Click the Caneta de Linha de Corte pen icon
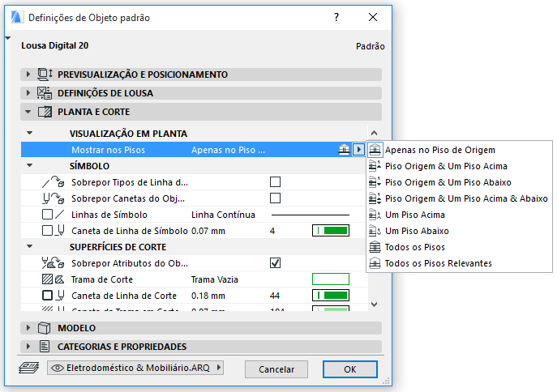The width and height of the screenshot is (557, 392). point(53,296)
